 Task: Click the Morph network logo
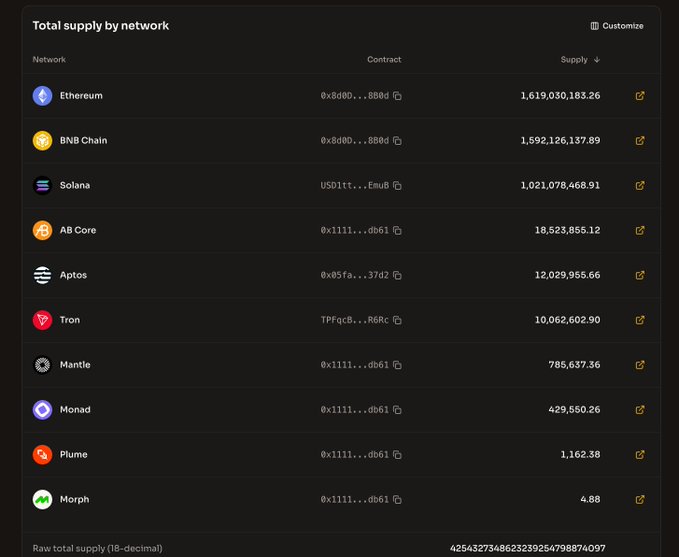click(x=42, y=499)
